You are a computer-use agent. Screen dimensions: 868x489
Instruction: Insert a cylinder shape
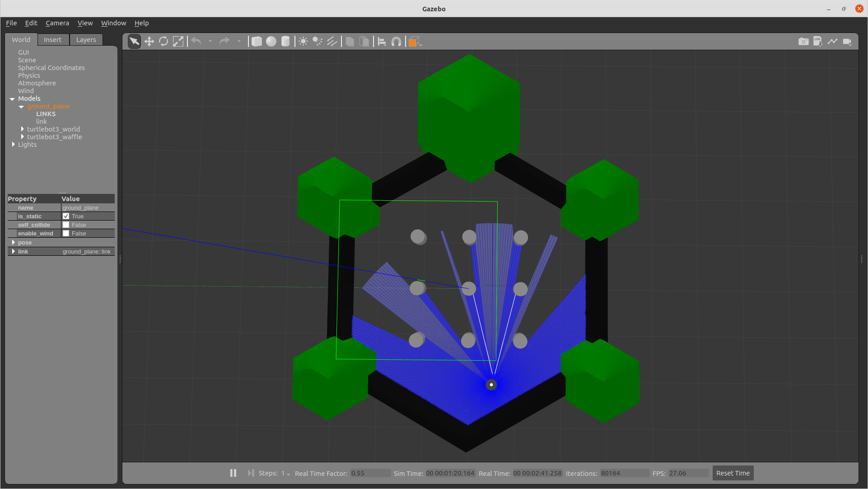pyautogui.click(x=285, y=42)
